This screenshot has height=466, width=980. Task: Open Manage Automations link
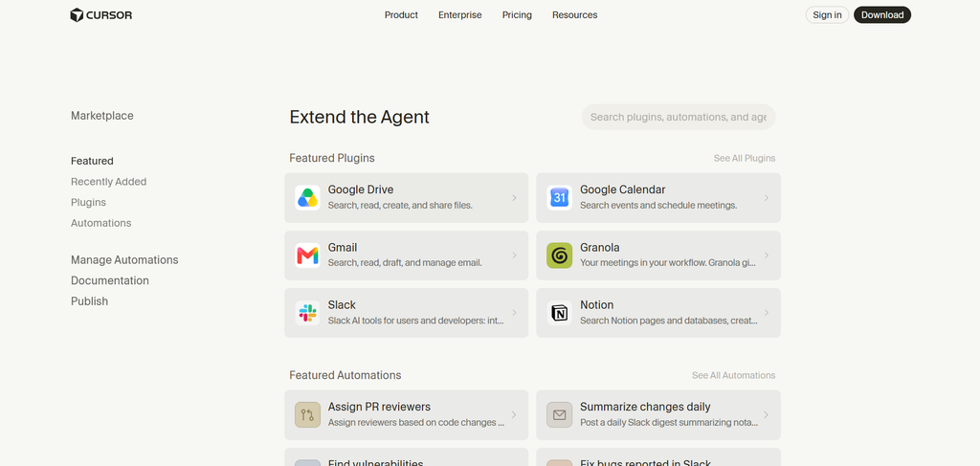coord(124,260)
